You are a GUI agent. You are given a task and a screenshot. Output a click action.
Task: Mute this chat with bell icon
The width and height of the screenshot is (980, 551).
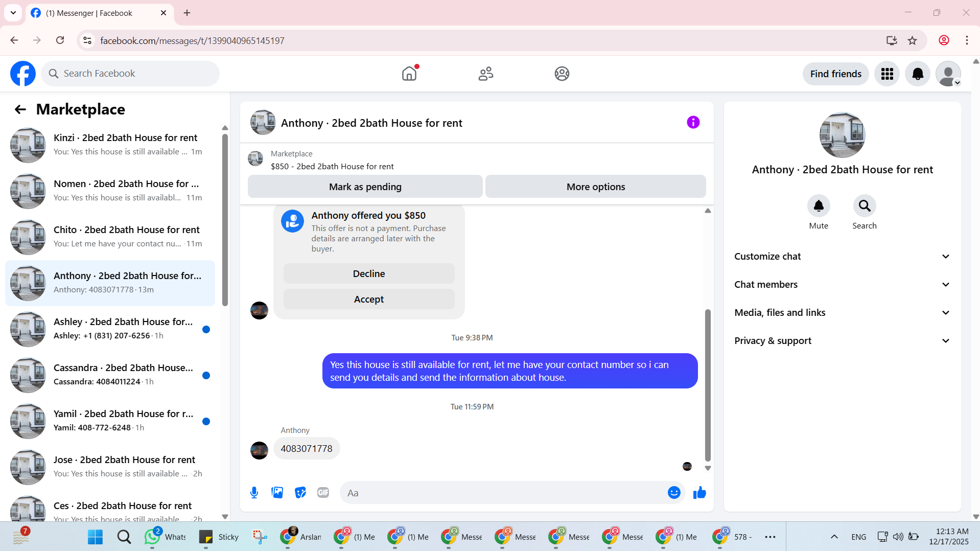[x=818, y=206]
